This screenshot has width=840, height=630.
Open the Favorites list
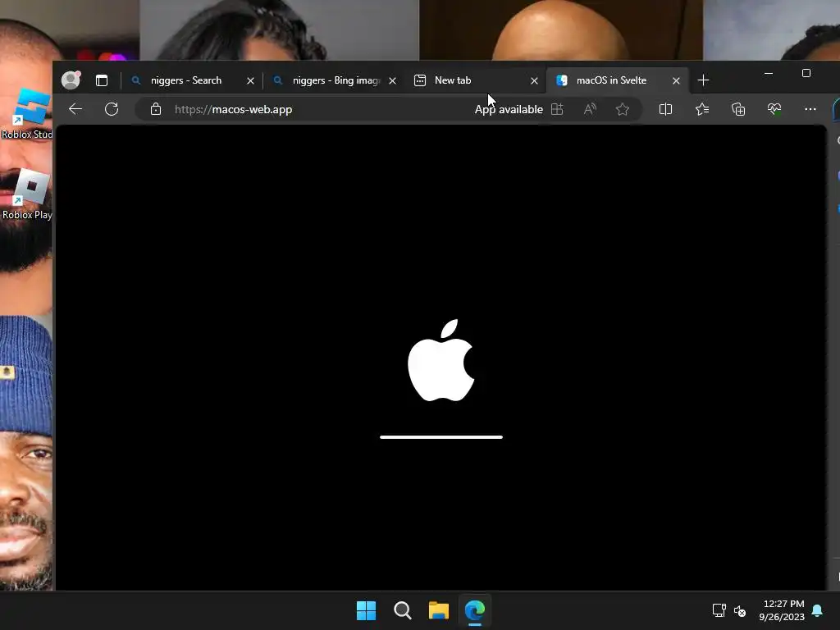[702, 109]
